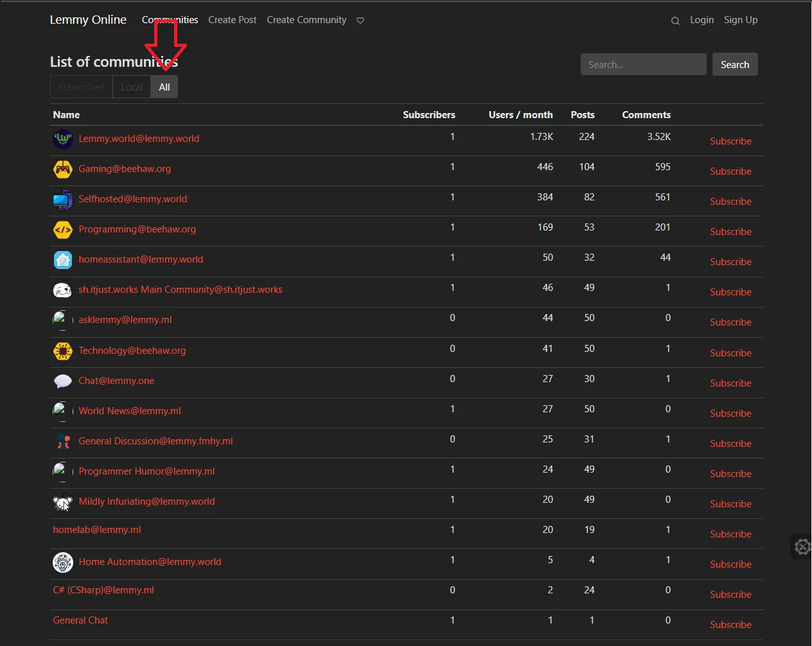Click the heart donate icon in navbar
812x646 pixels.
click(360, 21)
